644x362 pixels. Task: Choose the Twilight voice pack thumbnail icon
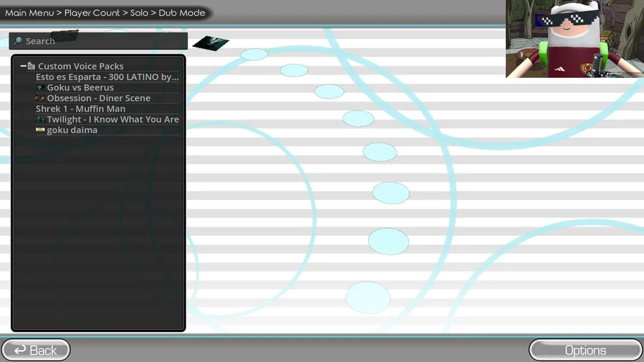(40, 119)
